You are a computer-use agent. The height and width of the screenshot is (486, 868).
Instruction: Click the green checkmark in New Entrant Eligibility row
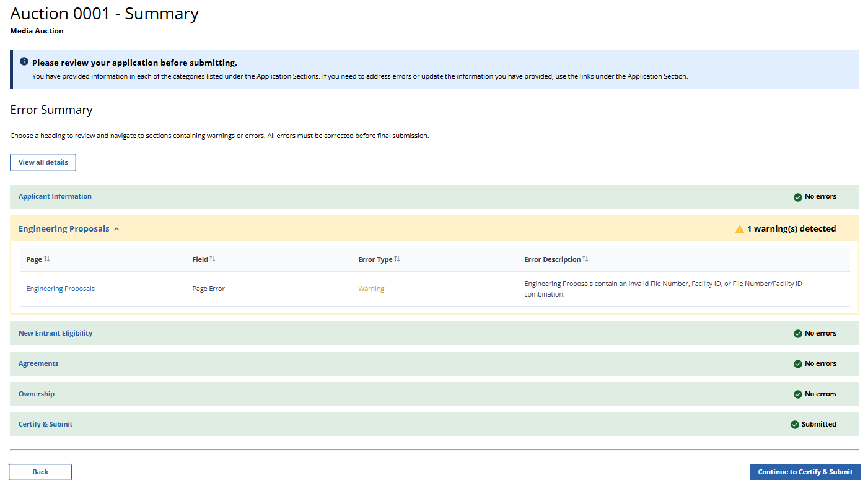pos(798,334)
